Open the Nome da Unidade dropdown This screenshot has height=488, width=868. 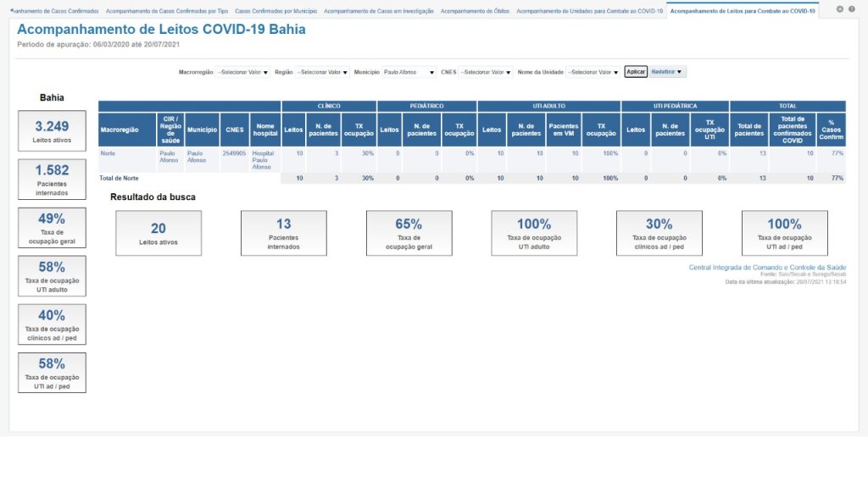(593, 72)
